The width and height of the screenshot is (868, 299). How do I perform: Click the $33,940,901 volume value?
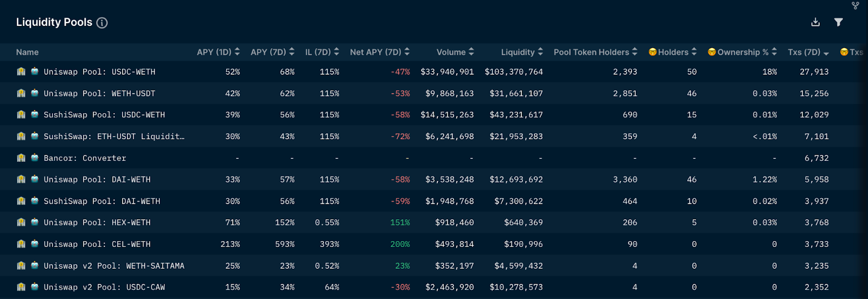[447, 71]
